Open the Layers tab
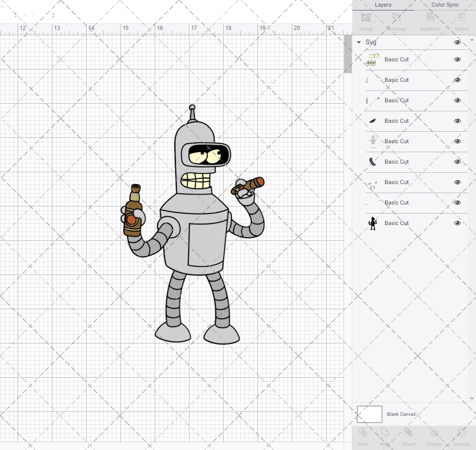This screenshot has width=476, height=450. [383, 5]
